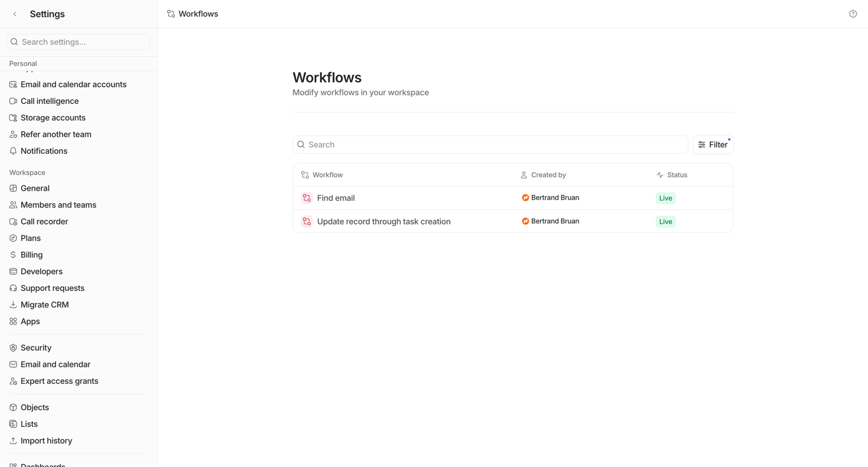The image size is (868, 467).
Task: Open Members and teams settings
Action: point(59,205)
